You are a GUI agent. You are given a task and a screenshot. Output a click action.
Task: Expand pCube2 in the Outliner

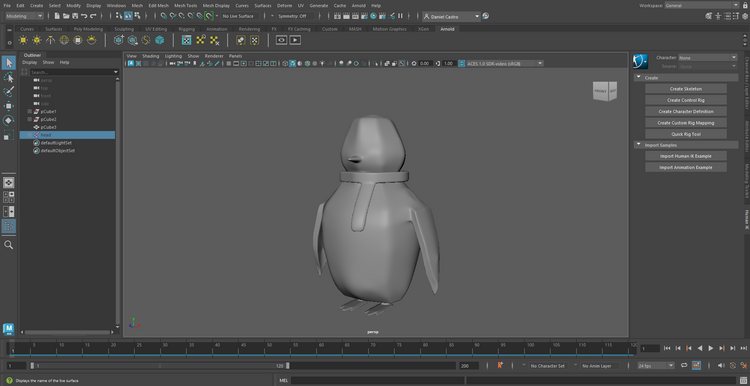tap(30, 119)
